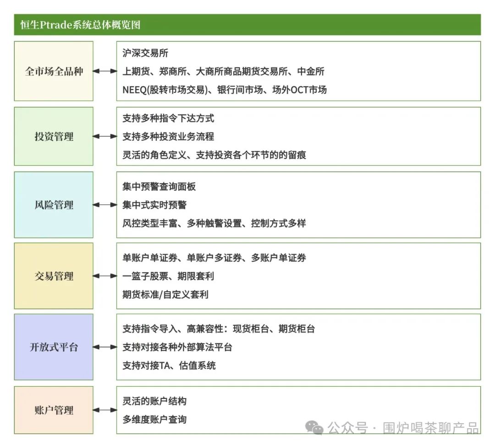
Task: Click the WeChat logo near the watermark
Action: (x=315, y=427)
